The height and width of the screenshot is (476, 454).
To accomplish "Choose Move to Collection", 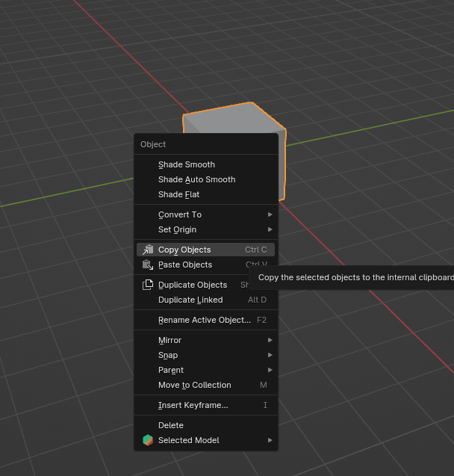I will (195, 385).
